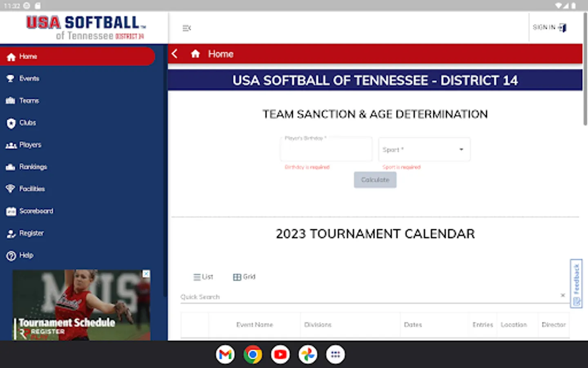Click the Players group icon
Viewport: 588px width, 368px height.
pos(11,145)
